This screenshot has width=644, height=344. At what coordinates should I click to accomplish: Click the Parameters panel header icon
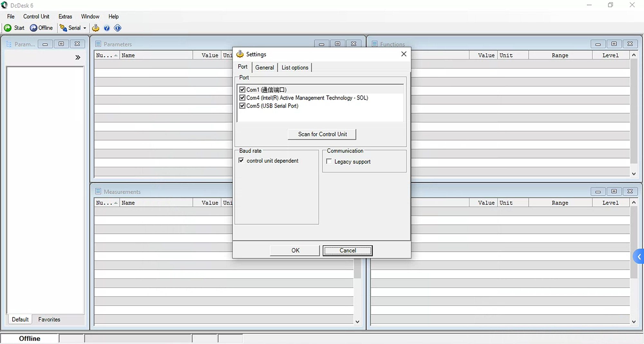(x=98, y=44)
